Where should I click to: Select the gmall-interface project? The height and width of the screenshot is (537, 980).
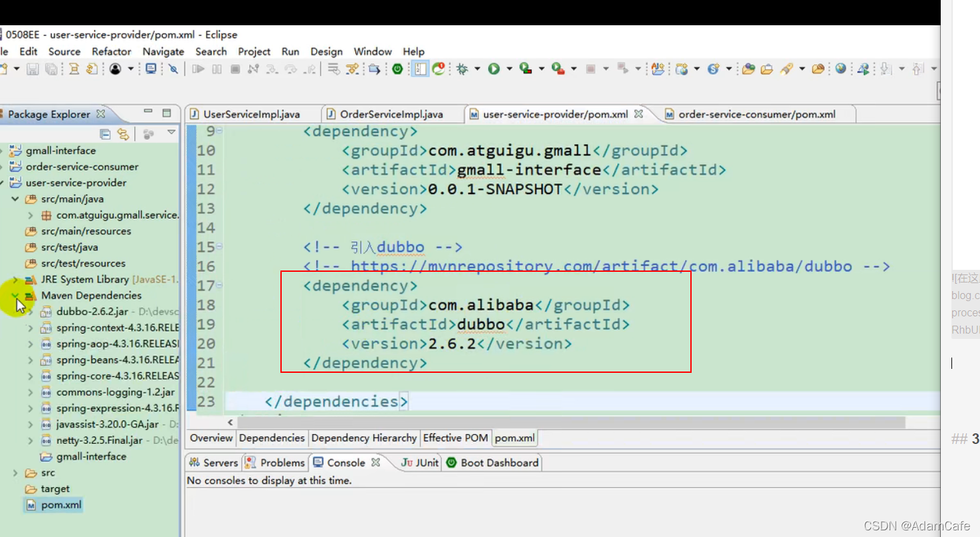(x=60, y=151)
